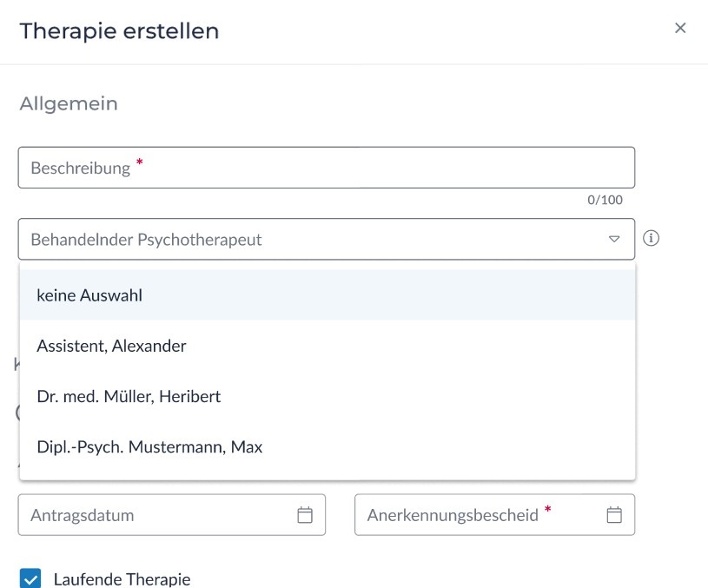Click the red asterisk next to Anerkennungsbescheid
This screenshot has width=708, height=588.
[547, 509]
